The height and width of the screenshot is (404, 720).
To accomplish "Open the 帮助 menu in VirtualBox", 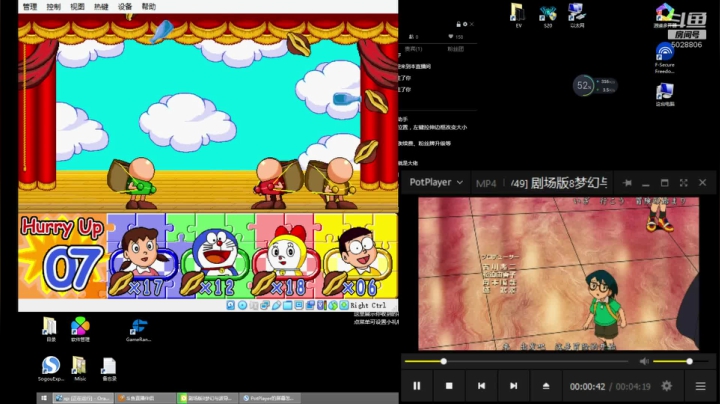I will click(149, 6).
